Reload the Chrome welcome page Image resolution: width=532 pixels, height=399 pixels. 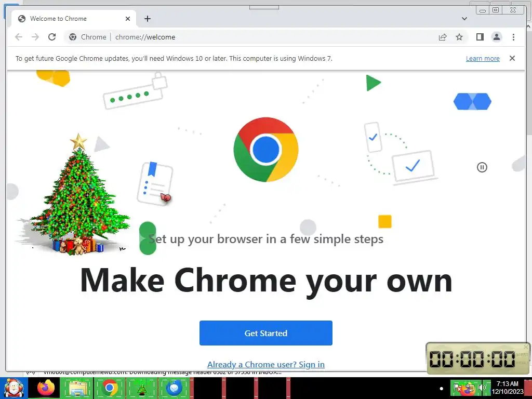coord(52,37)
